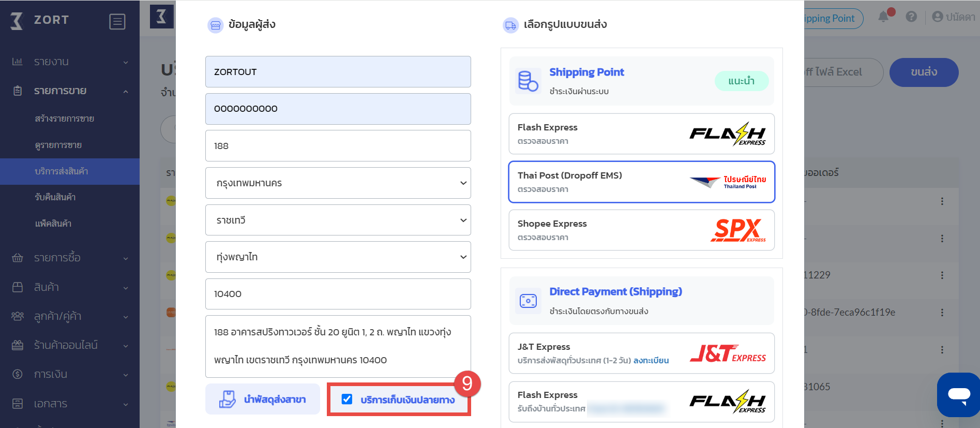980x428 pixels.
Task: Click the sender name field ZORTOUT
Action: [338, 72]
